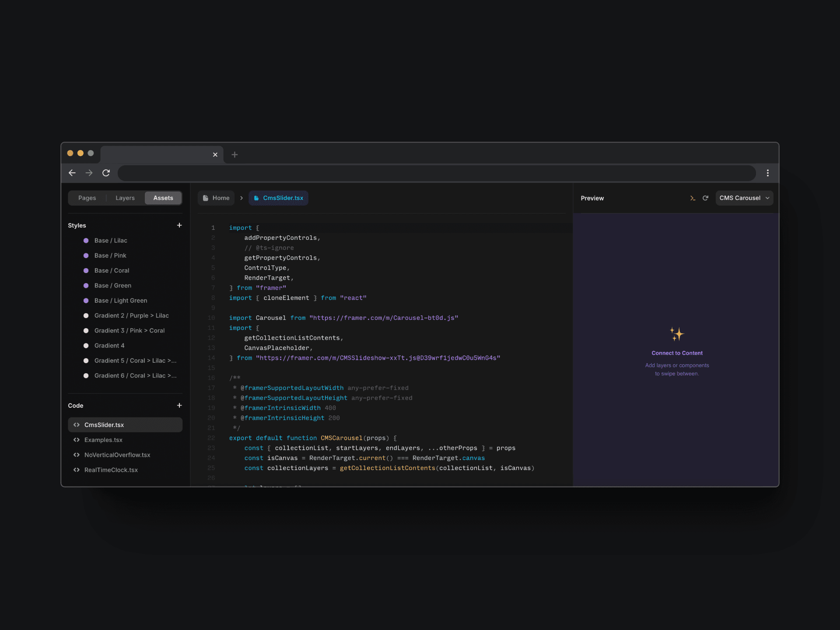
Task: Click the sparkle icon in the preview
Action: [x=677, y=334]
